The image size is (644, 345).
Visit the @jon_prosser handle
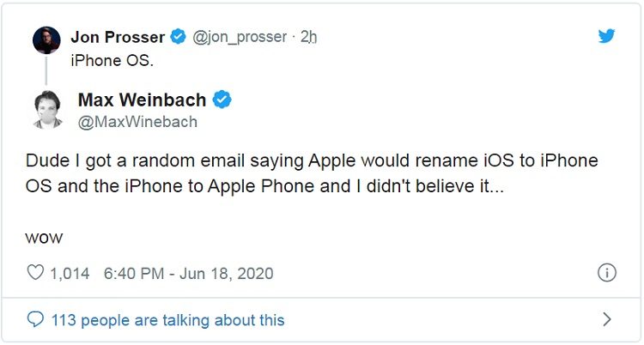(238, 37)
